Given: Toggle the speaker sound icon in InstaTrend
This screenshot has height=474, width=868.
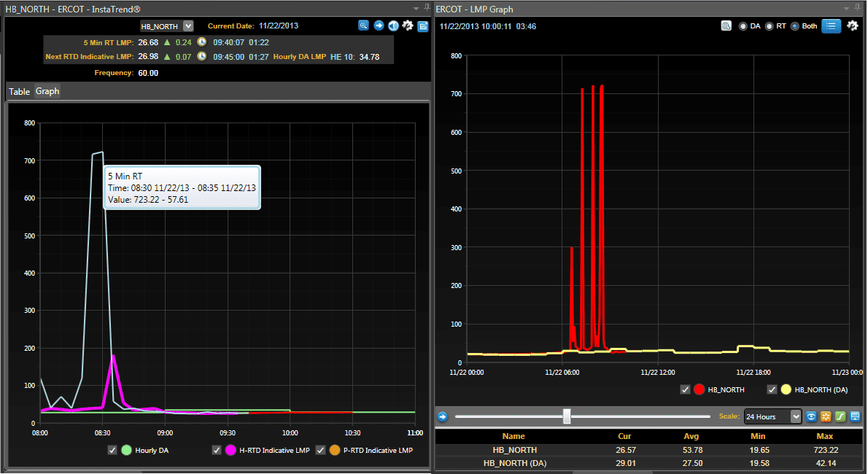Looking at the screenshot, I should pyautogui.click(x=393, y=26).
